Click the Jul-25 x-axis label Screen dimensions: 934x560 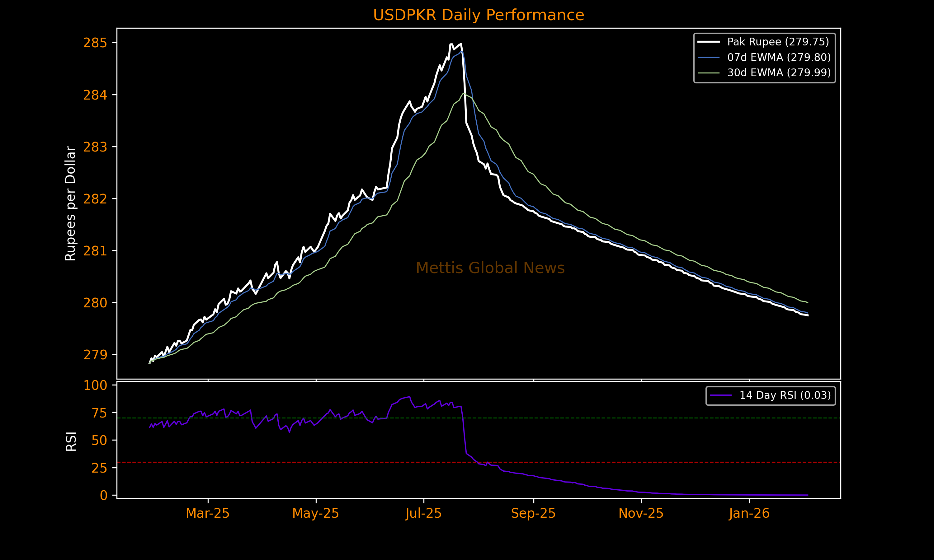(424, 513)
